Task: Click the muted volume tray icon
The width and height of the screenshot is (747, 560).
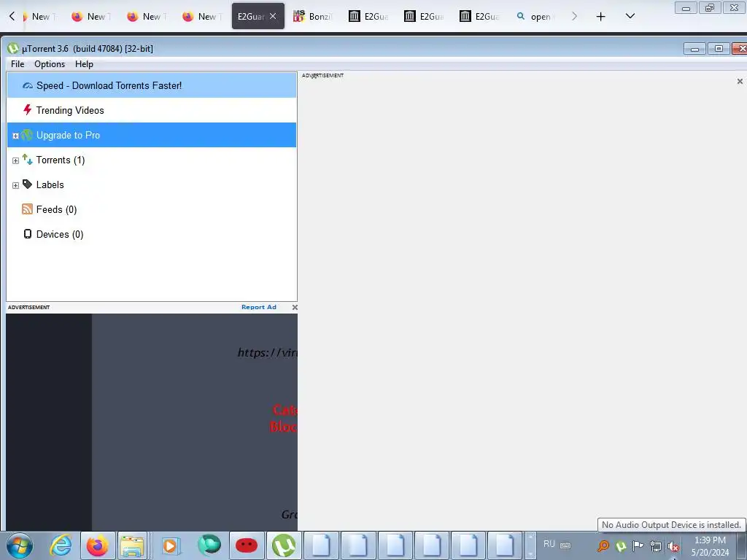Action: [x=673, y=546]
